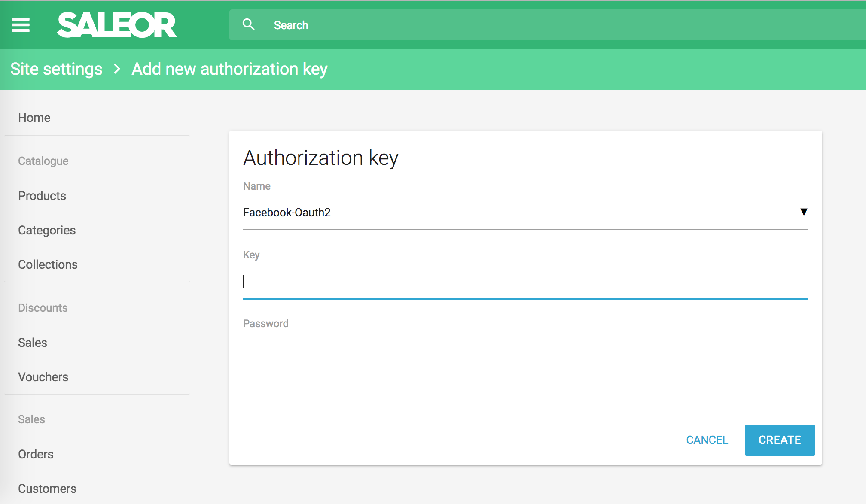Click the Authorization key form title

[x=321, y=158]
